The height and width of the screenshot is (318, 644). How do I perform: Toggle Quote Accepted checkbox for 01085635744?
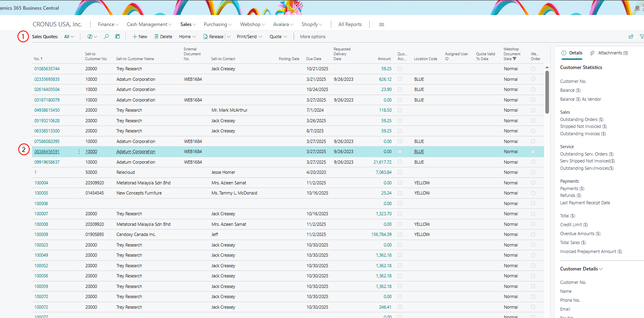[x=400, y=69]
